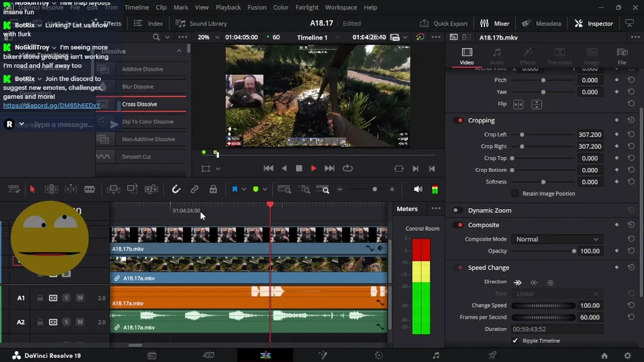Mute audio with the speaker icon
Viewport: 644px width, 362px height.
418,189
